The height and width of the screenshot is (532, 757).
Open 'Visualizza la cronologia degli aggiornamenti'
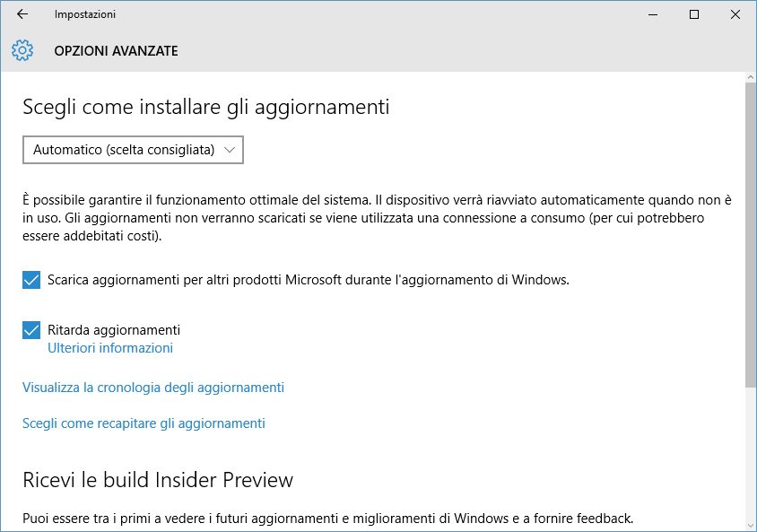(x=153, y=388)
